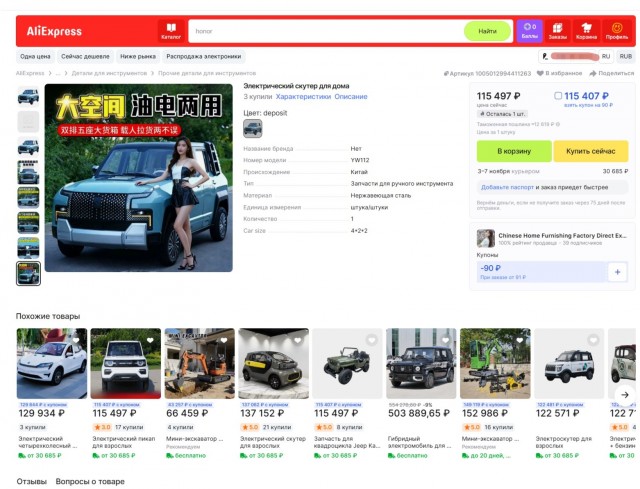Click Похожие товары heading

48,316
